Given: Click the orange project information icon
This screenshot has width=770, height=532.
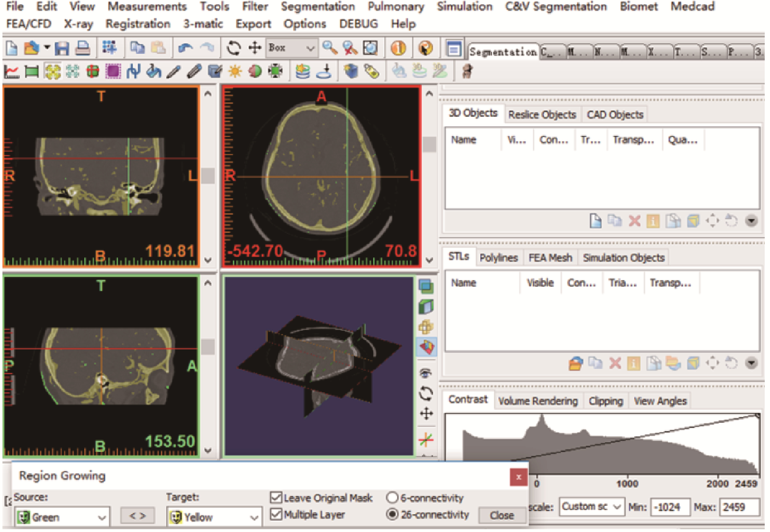Looking at the screenshot, I should click(x=398, y=48).
